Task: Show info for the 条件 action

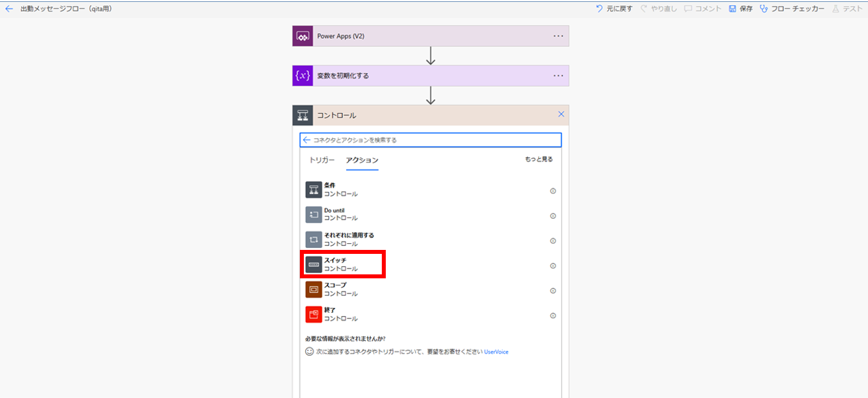Action: tap(553, 191)
